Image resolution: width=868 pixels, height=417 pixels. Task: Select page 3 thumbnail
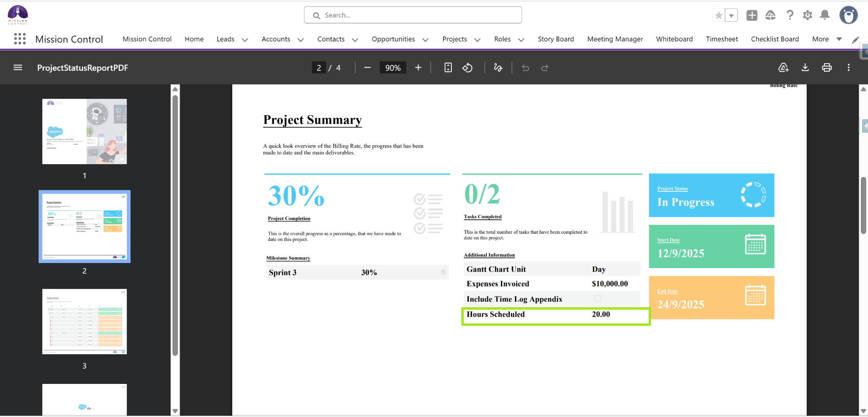pyautogui.click(x=84, y=322)
